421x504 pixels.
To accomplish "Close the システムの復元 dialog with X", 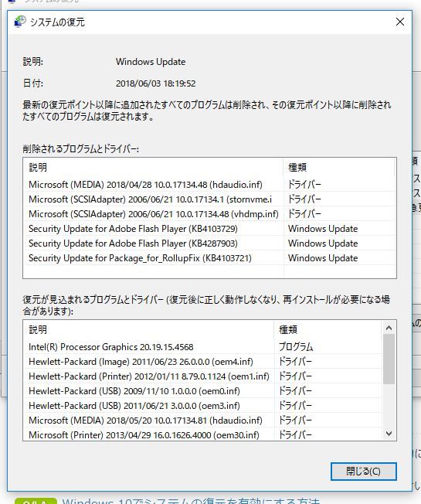I will click(x=400, y=22).
